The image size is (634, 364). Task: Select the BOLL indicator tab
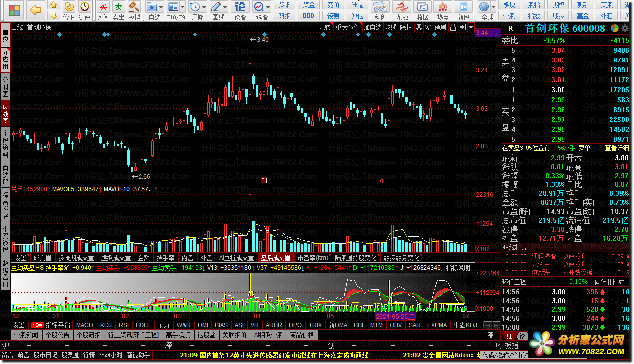[143, 325]
